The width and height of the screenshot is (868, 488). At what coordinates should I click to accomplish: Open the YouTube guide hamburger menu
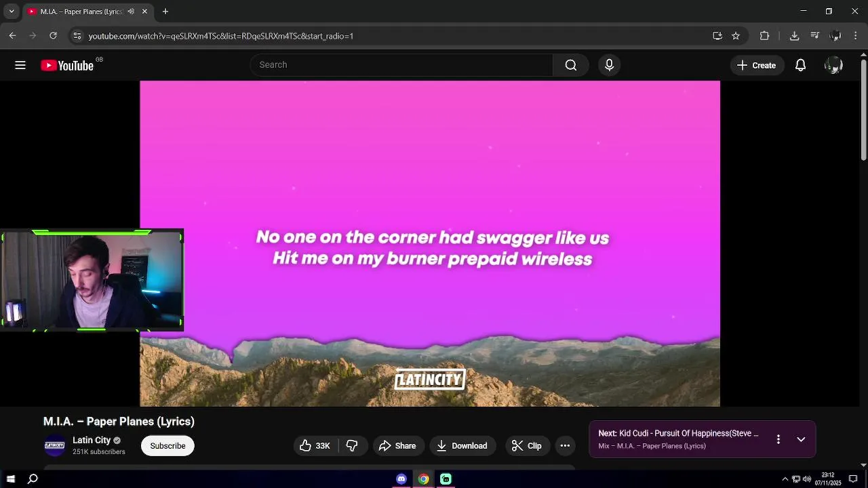click(x=20, y=65)
